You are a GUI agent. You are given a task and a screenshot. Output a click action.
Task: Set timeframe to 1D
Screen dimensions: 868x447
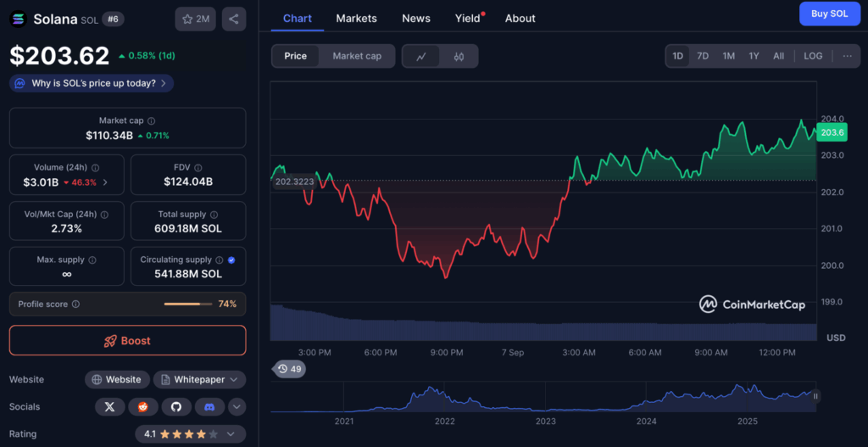677,56
